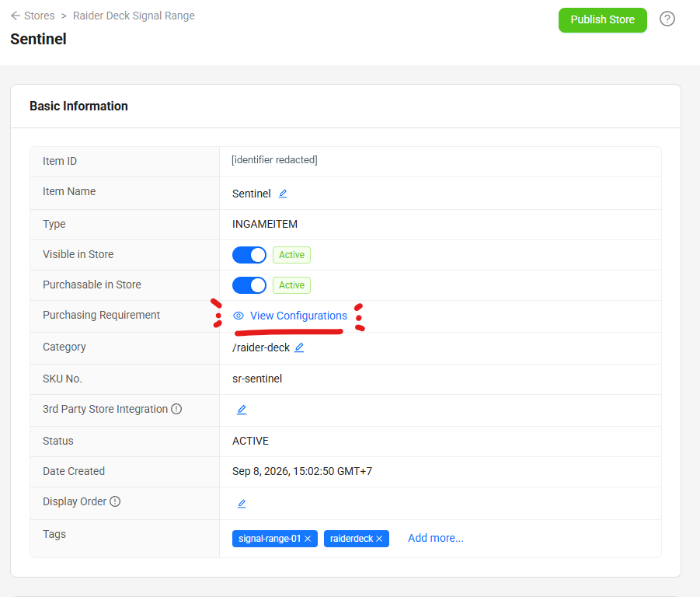Click the Date Created timestamp value
700x597 pixels.
tap(302, 471)
